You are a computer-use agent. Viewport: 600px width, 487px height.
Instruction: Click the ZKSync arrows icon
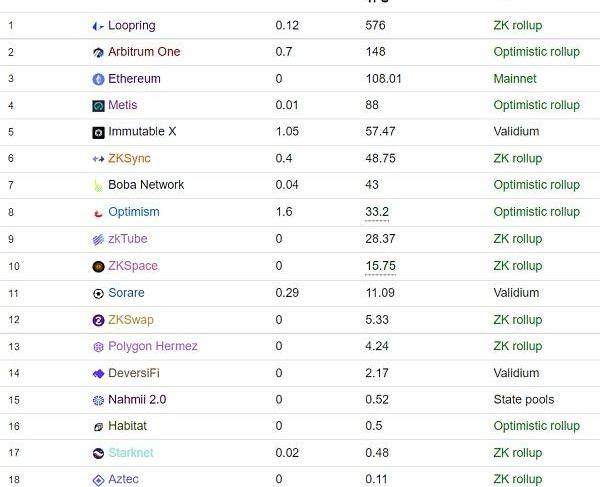98,159
